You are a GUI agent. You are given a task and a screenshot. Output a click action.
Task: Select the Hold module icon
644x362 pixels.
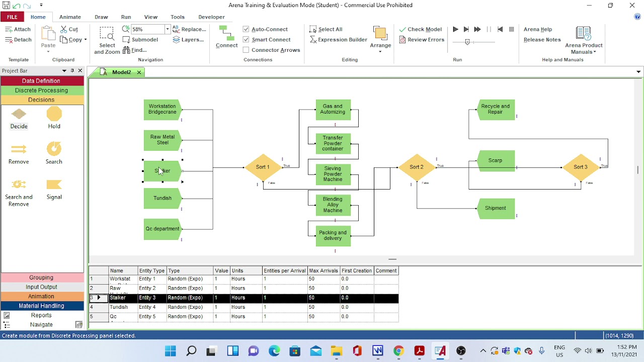(x=54, y=114)
